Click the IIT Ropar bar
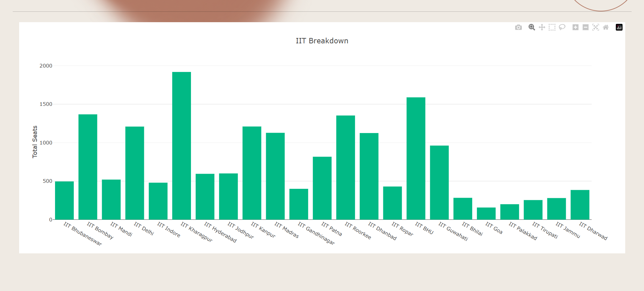Viewport: 644px width, 291px height. click(x=393, y=203)
